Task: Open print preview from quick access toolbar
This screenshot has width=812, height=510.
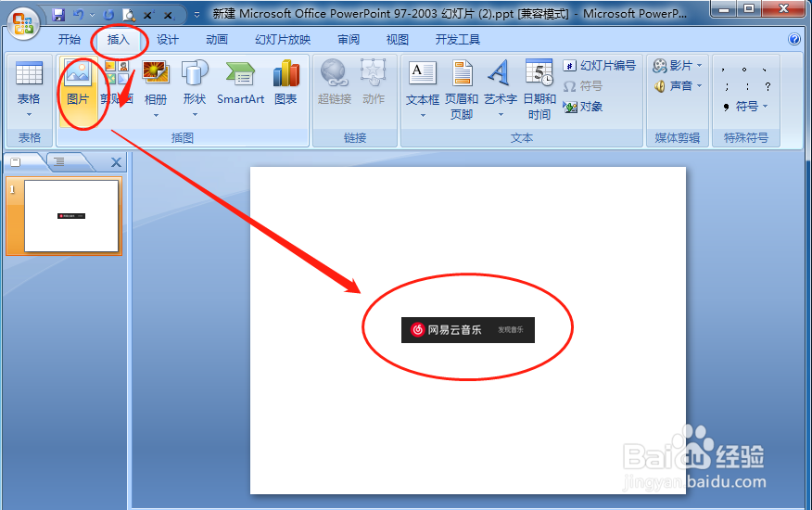Action: point(129,15)
